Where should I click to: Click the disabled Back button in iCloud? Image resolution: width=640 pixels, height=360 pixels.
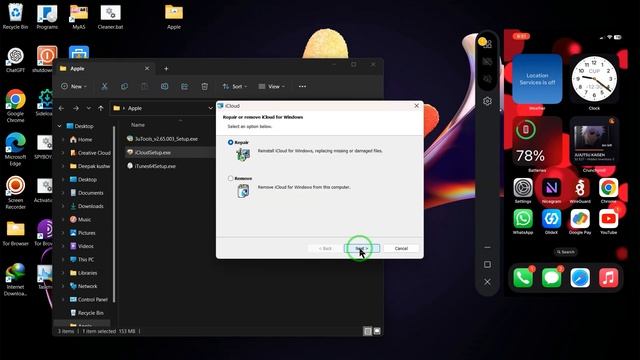[325, 248]
